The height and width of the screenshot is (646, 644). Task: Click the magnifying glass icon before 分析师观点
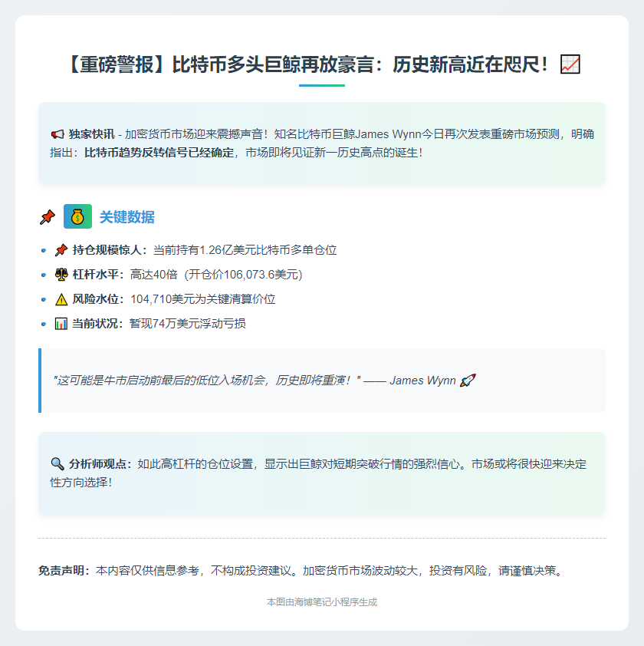pyautogui.click(x=58, y=464)
